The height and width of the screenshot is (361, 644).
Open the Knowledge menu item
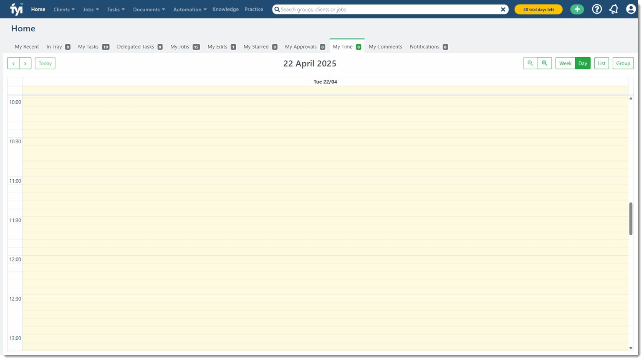coord(225,9)
